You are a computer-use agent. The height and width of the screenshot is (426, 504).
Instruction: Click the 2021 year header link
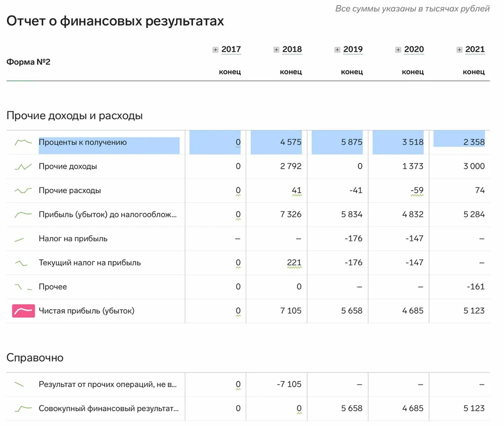pos(475,50)
